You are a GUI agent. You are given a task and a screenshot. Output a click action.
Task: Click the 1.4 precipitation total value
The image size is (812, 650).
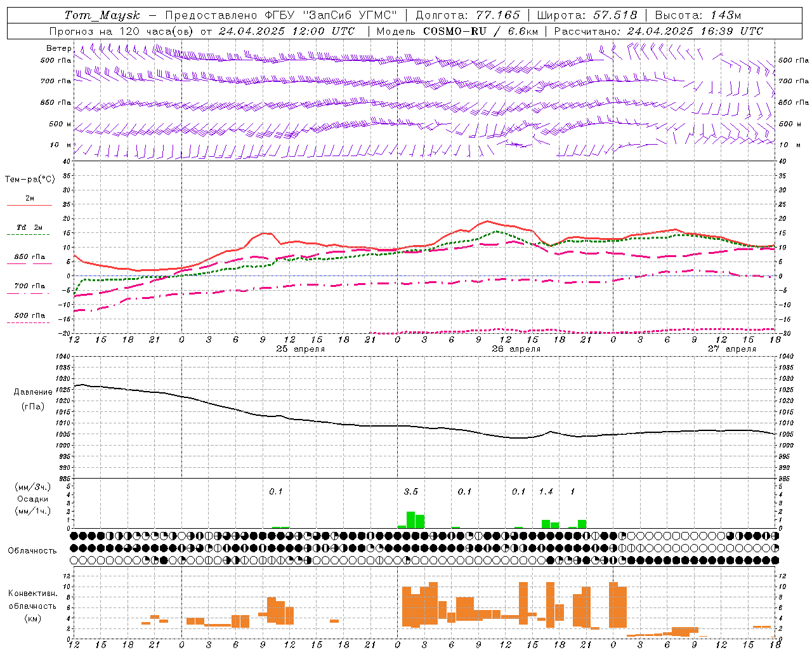click(x=546, y=491)
